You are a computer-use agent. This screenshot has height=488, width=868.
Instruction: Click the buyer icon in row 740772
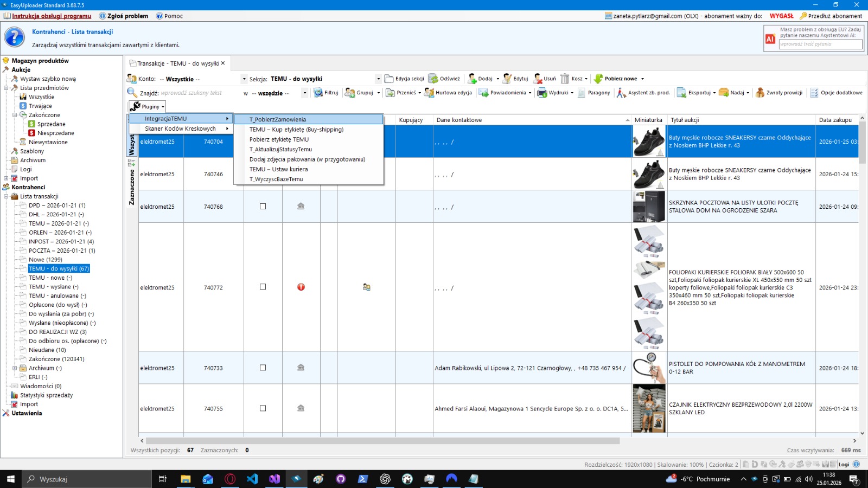pos(367,287)
